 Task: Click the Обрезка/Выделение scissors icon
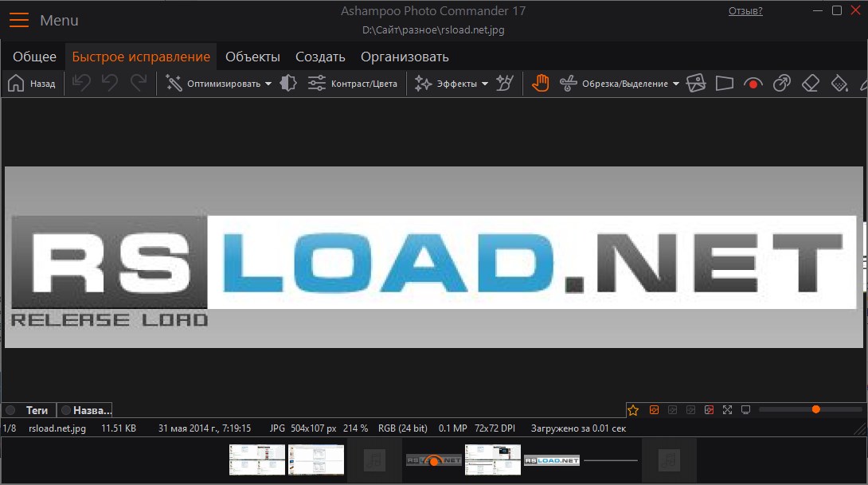[568, 84]
